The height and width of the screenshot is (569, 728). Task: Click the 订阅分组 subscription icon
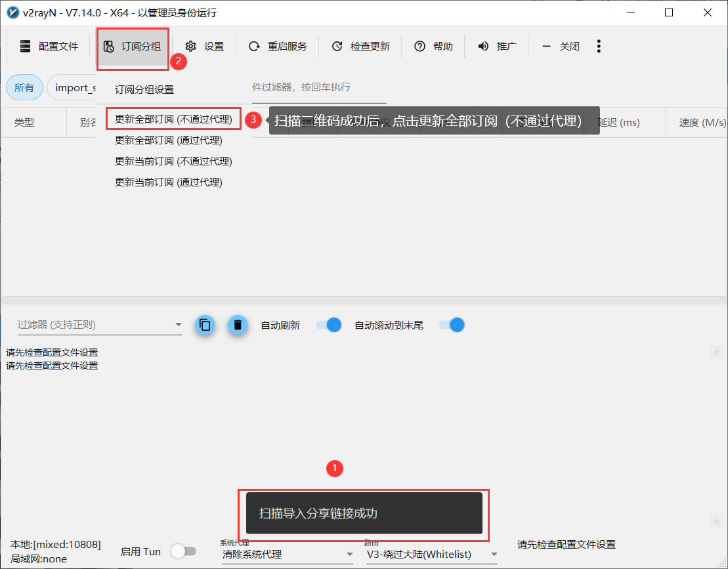109,46
